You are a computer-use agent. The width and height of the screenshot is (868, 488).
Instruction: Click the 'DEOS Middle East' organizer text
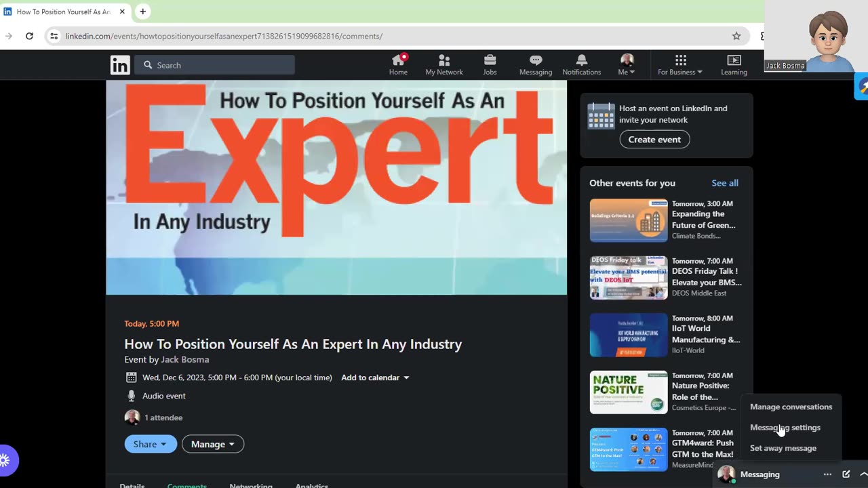(x=699, y=293)
